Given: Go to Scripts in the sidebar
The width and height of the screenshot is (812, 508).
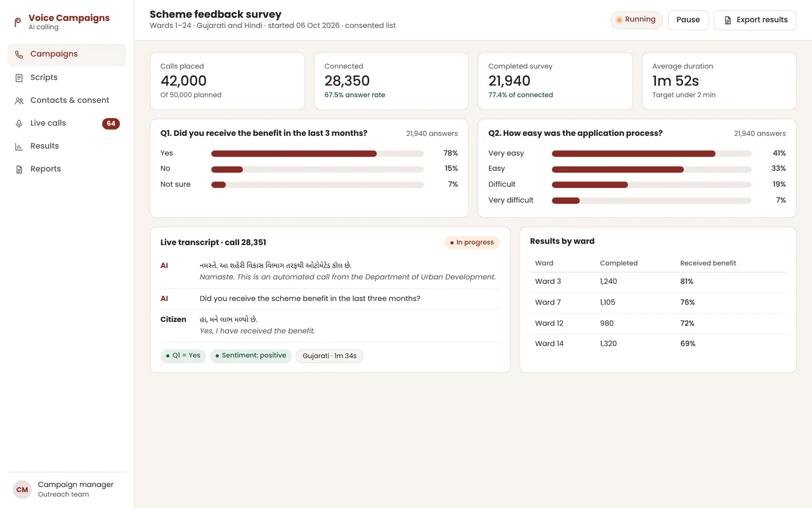Looking at the screenshot, I should pyautogui.click(x=67, y=77).
